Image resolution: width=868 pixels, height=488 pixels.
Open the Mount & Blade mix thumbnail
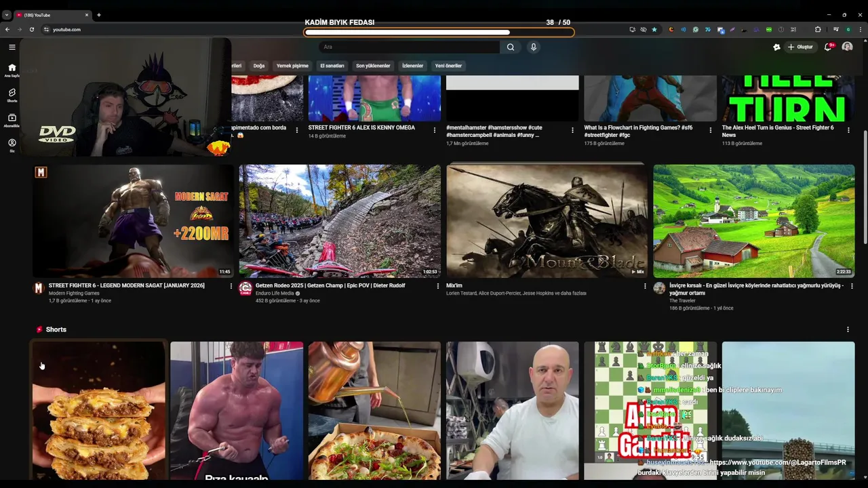point(547,221)
